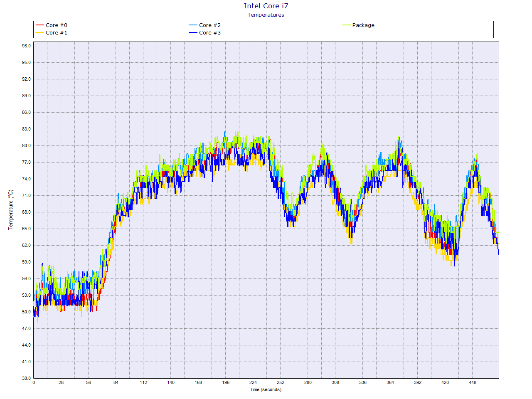The image size is (532, 399).
Task: Click the 98.0 value on temperature axis
Action: [27, 46]
